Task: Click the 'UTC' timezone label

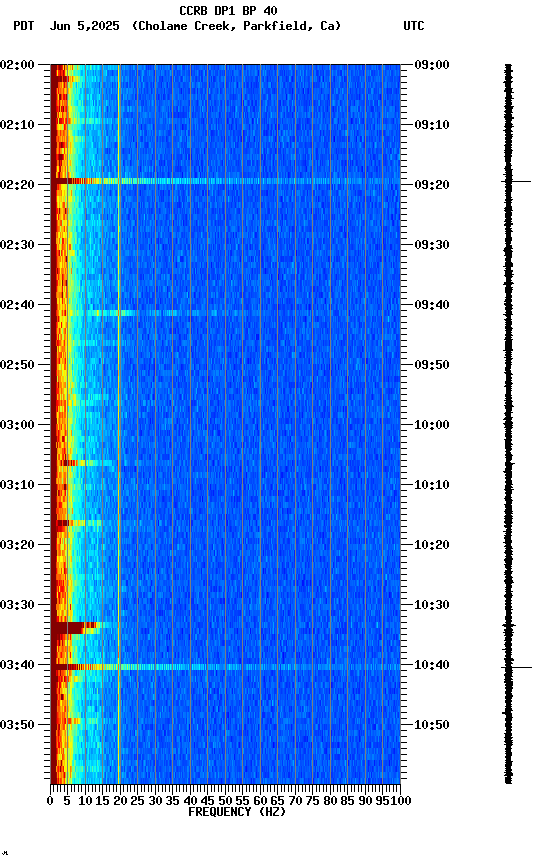Action: coord(414,26)
